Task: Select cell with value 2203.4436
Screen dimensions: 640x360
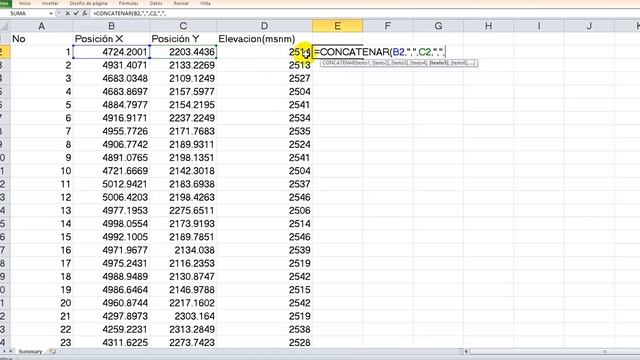Action: pos(183,52)
